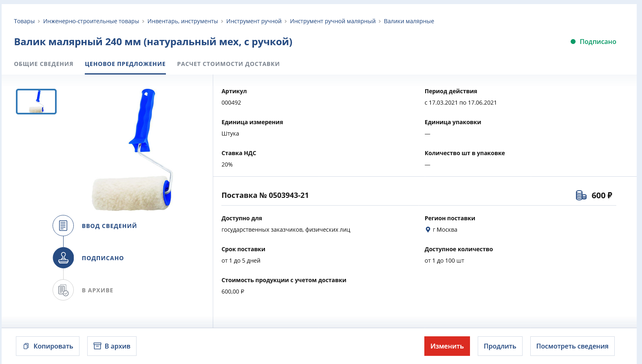Select the paint roller thumbnail image
Image resolution: width=642 pixels, height=364 pixels.
pos(36,101)
